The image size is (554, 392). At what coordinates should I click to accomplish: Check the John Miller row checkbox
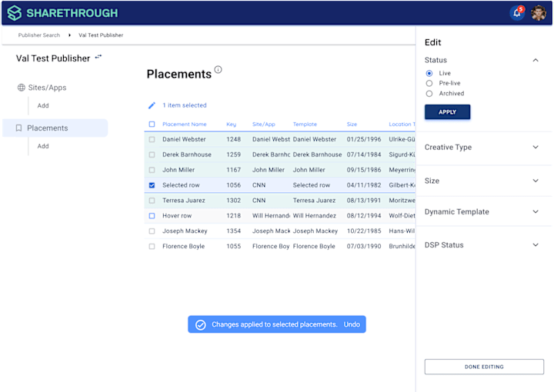tap(152, 170)
